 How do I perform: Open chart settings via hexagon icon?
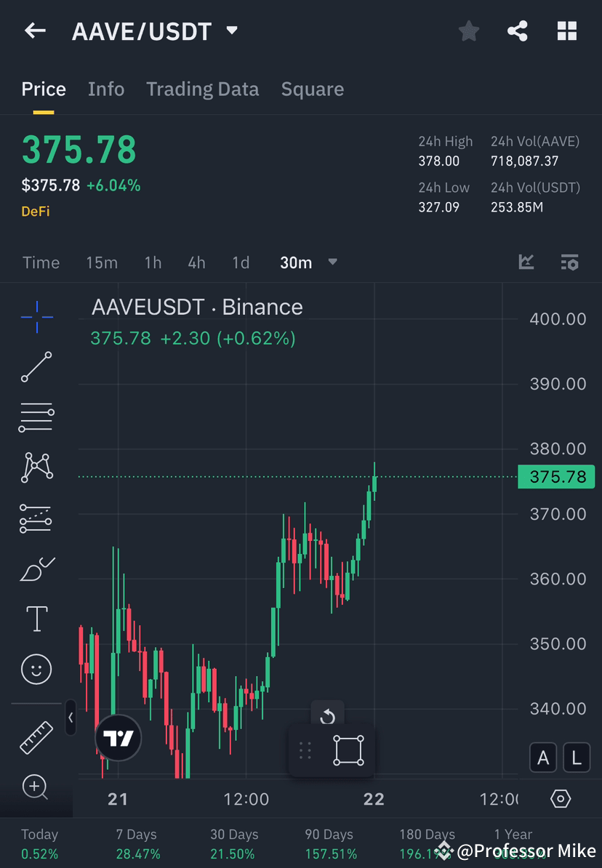tap(561, 798)
